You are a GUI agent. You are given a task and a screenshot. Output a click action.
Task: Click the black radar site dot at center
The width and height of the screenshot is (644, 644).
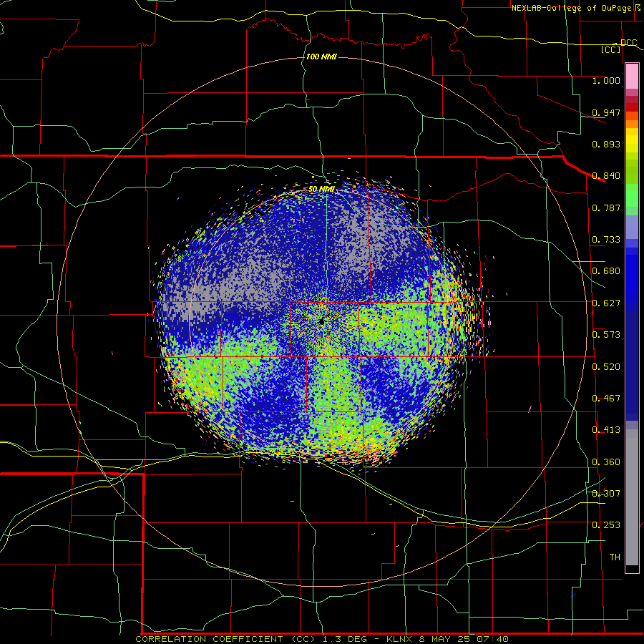(x=321, y=321)
